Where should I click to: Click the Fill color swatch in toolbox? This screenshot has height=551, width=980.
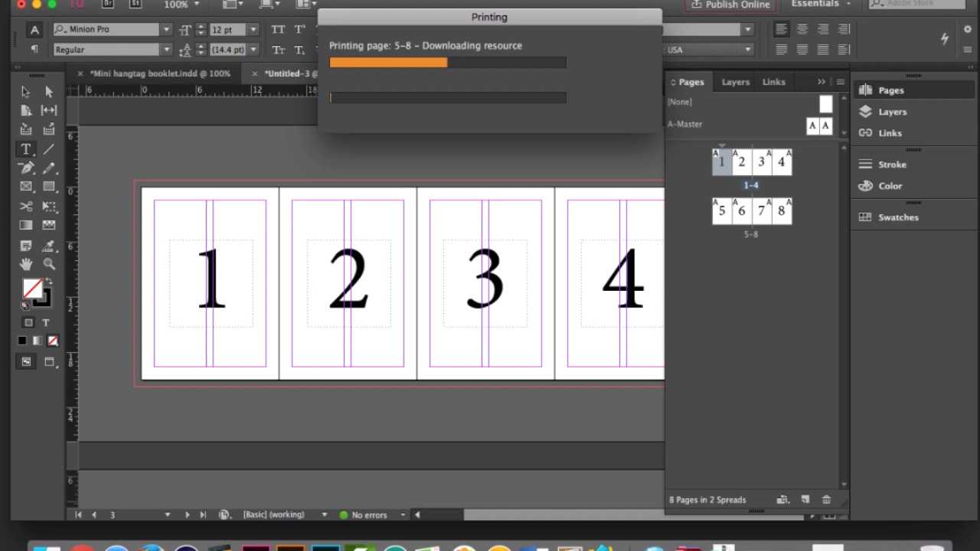[x=32, y=289]
